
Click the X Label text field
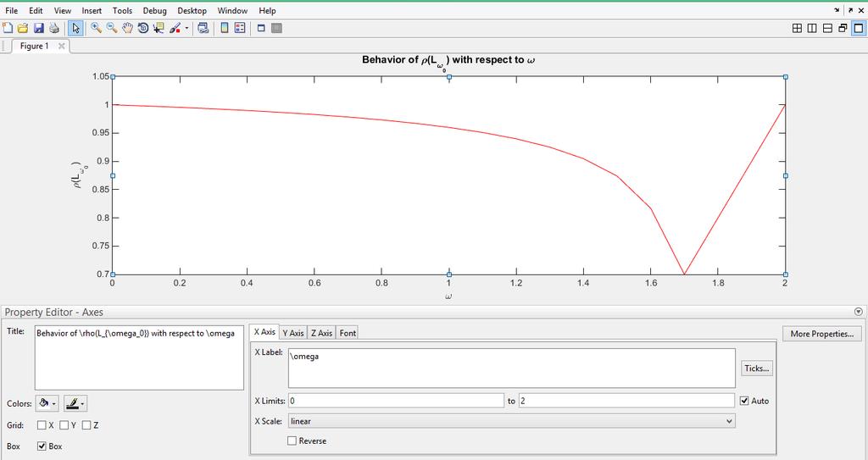pyautogui.click(x=512, y=369)
